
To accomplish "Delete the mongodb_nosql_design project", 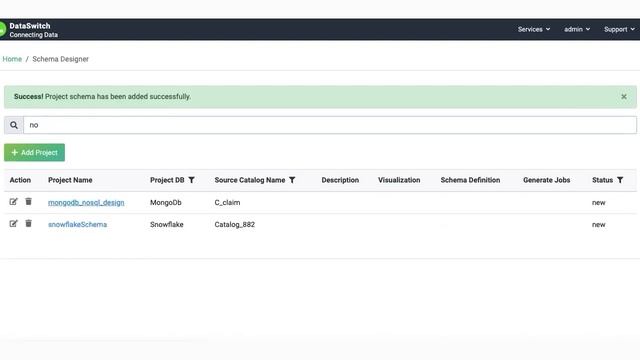I will [x=29, y=202].
